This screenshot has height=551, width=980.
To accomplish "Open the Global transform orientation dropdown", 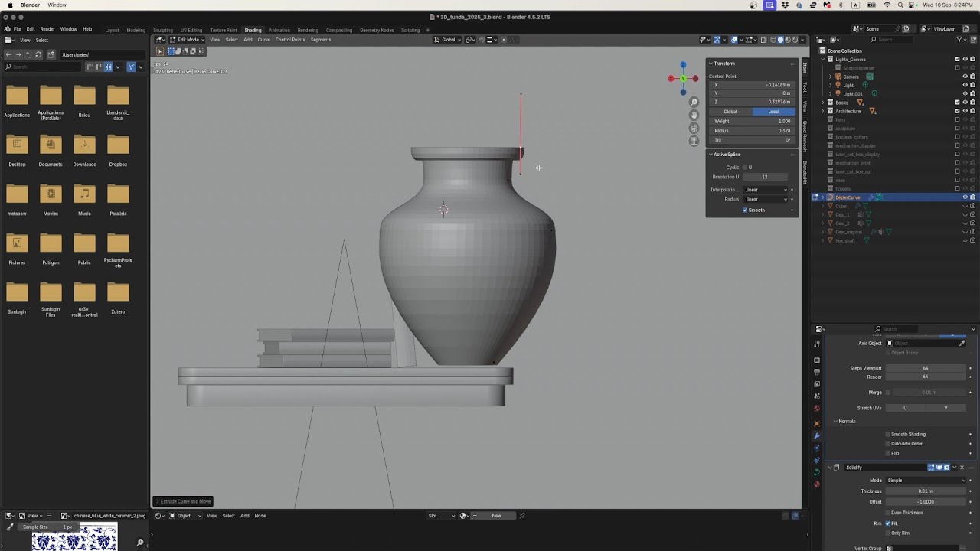I will tap(448, 40).
